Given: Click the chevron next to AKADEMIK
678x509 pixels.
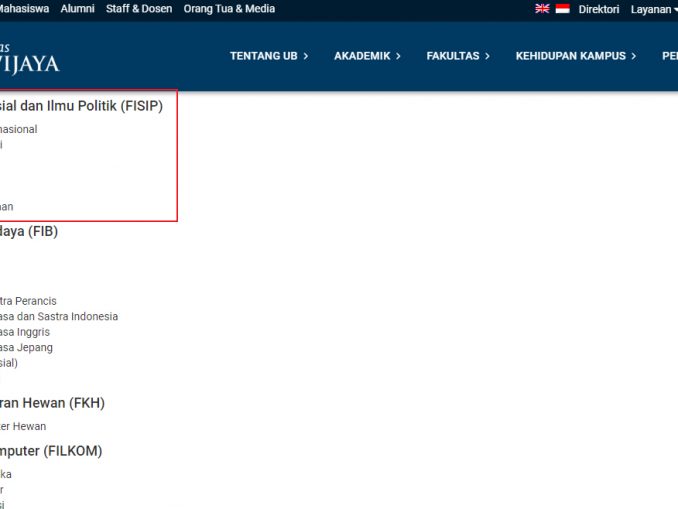Looking at the screenshot, I should (x=398, y=56).
